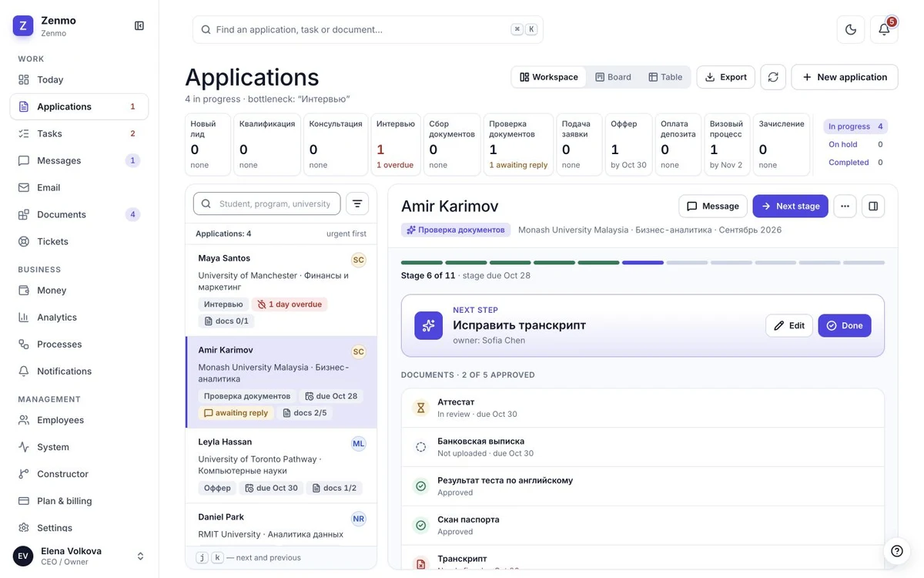Click the ML avatar on Leyla Hassan card
924x578 pixels.
coord(358,443)
